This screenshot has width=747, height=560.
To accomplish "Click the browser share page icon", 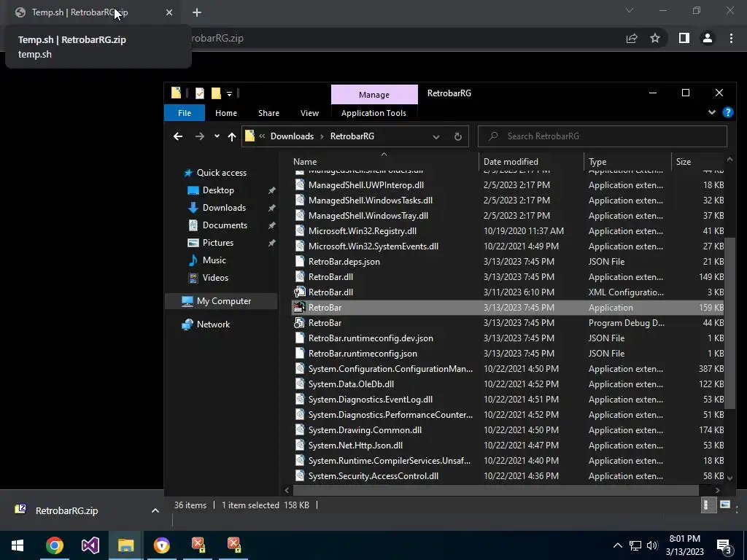I will point(632,38).
